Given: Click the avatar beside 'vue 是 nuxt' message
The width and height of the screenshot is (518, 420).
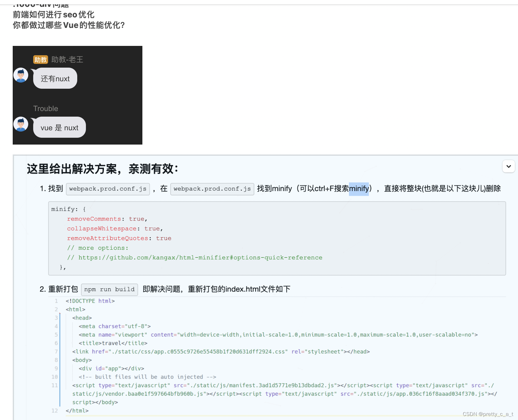Looking at the screenshot, I should point(21,124).
